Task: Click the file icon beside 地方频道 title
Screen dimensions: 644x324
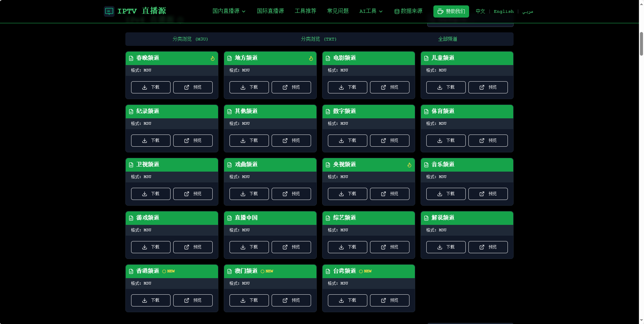Action: 229,58
